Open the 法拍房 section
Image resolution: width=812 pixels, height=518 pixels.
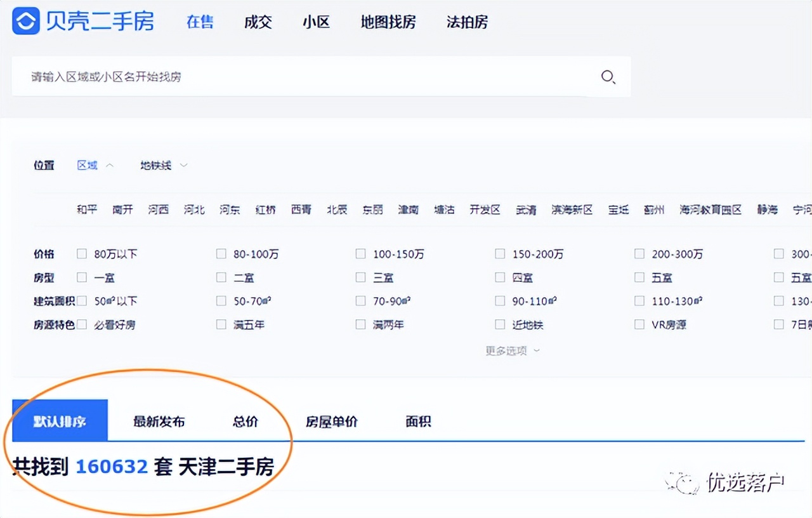tap(466, 22)
